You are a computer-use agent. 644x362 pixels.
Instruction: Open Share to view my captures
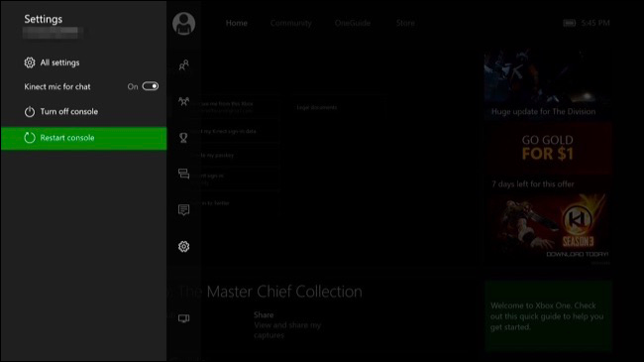pyautogui.click(x=287, y=325)
